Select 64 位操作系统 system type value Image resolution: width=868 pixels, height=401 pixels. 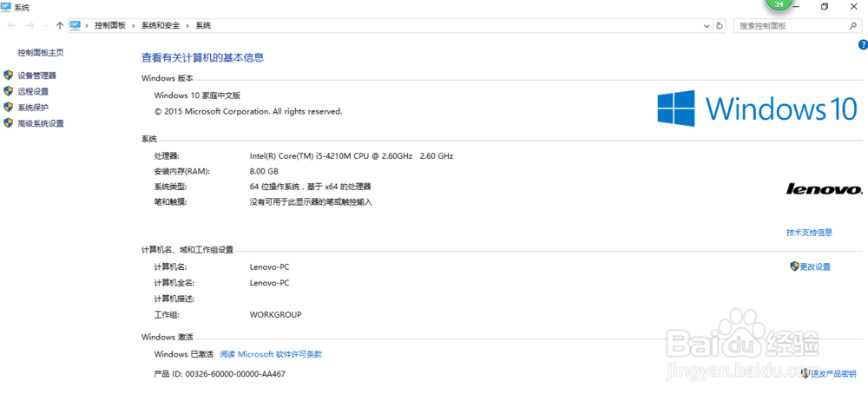tap(310, 187)
